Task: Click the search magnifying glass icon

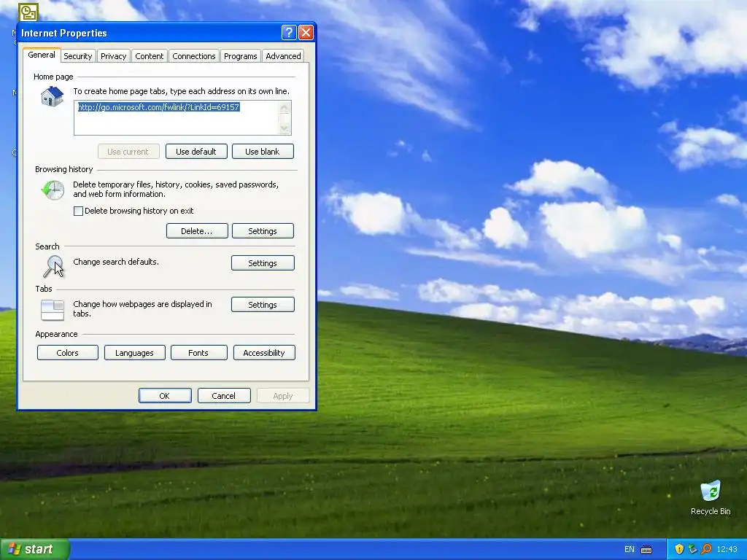Action: (53, 265)
